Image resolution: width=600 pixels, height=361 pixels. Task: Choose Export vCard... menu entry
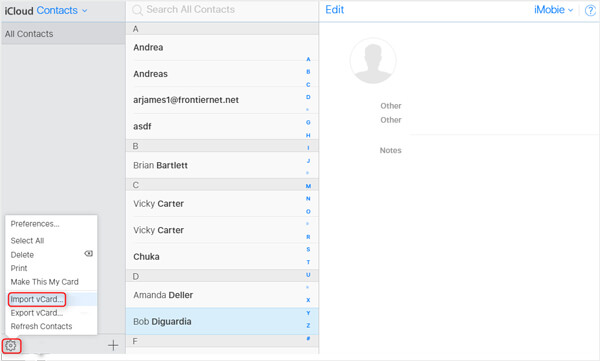36,313
